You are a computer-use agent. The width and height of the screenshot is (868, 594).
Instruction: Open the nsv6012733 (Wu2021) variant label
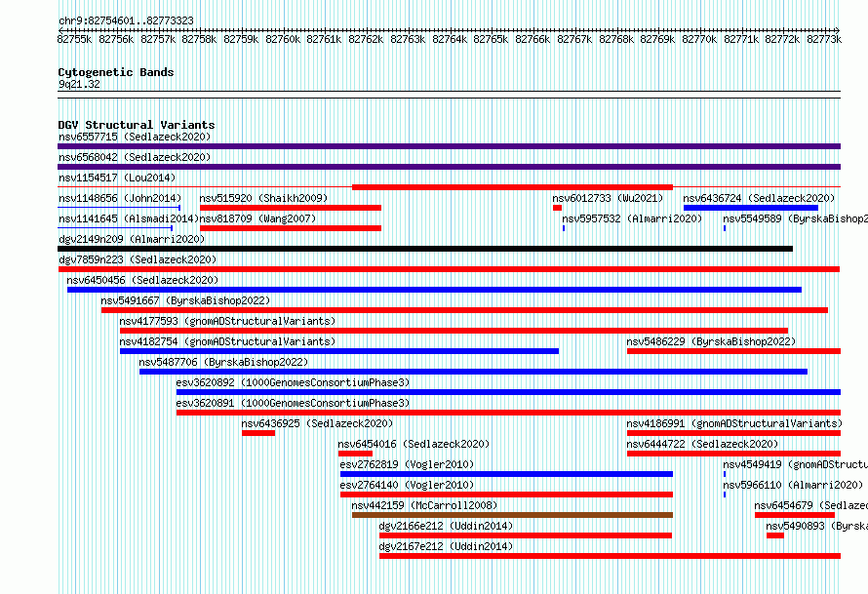pyautogui.click(x=608, y=198)
